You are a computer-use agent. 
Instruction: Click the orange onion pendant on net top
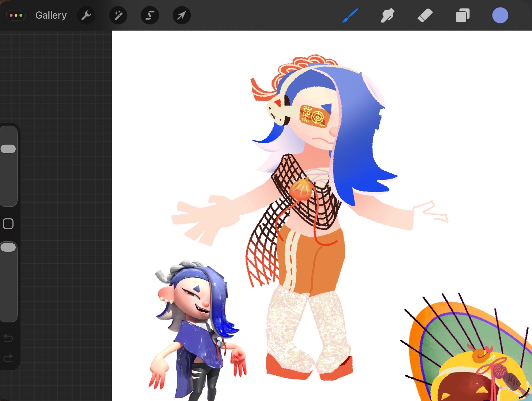pos(301,190)
